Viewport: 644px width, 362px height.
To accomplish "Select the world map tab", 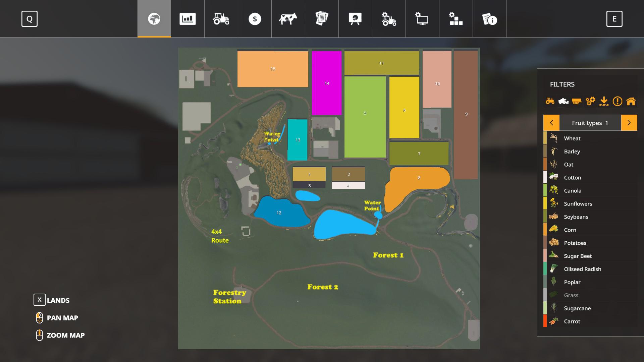I will 154,19.
